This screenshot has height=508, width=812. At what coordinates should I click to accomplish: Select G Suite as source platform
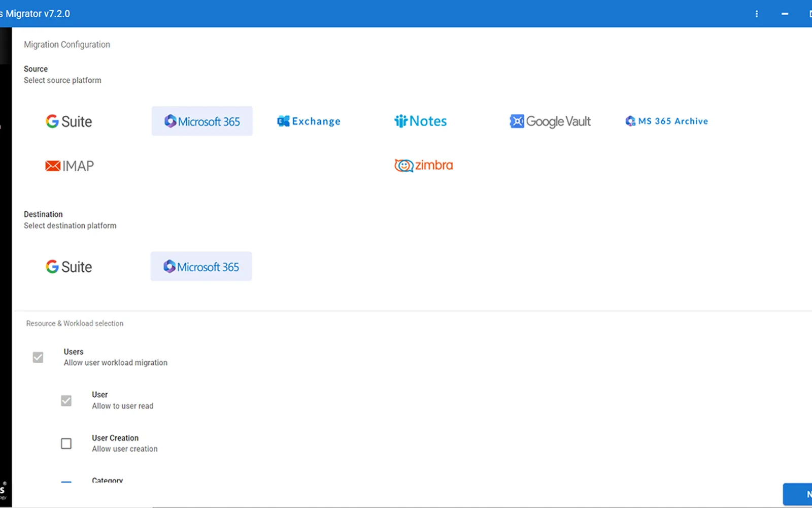click(x=69, y=121)
